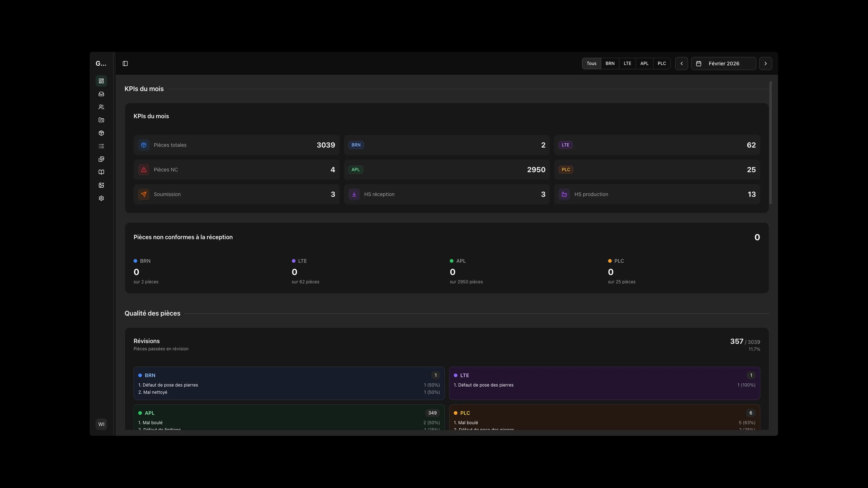Go to previous month chevron
Screen dimensions: 868x488
pos(681,64)
